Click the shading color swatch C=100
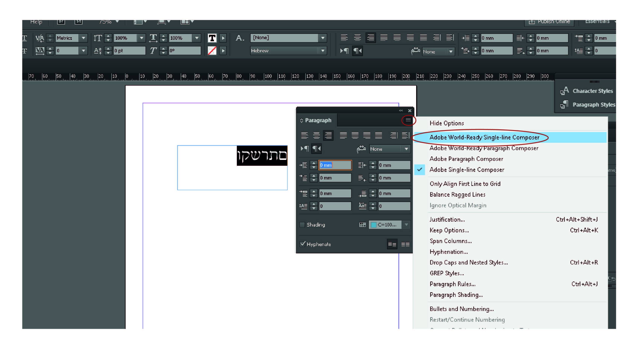The height and width of the screenshot is (354, 644). 374,225
